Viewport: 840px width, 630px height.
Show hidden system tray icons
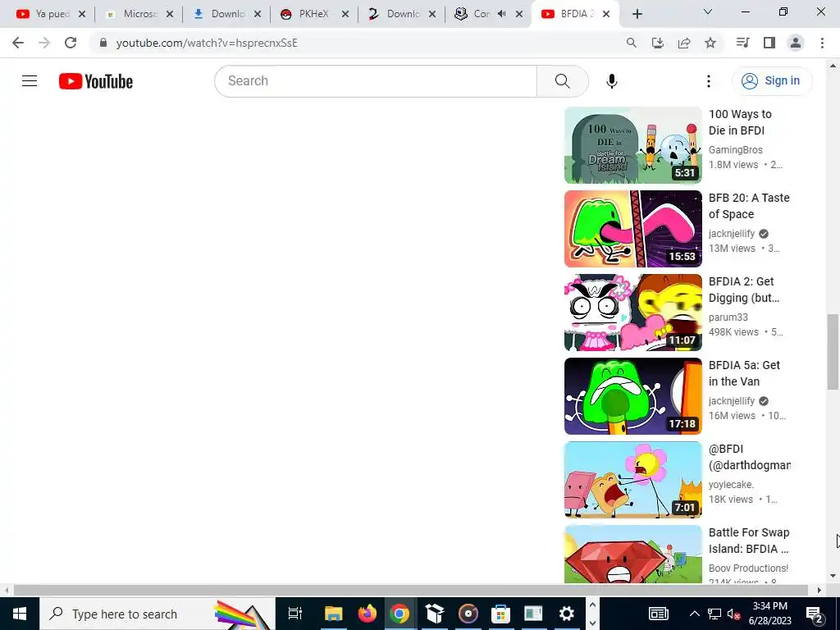tap(694, 614)
